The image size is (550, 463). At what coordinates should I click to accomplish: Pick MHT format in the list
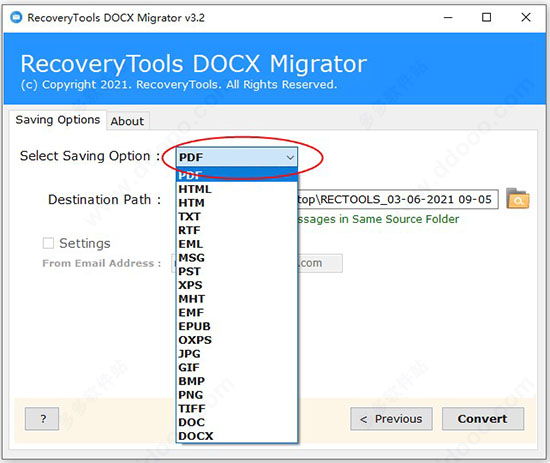[x=237, y=298]
